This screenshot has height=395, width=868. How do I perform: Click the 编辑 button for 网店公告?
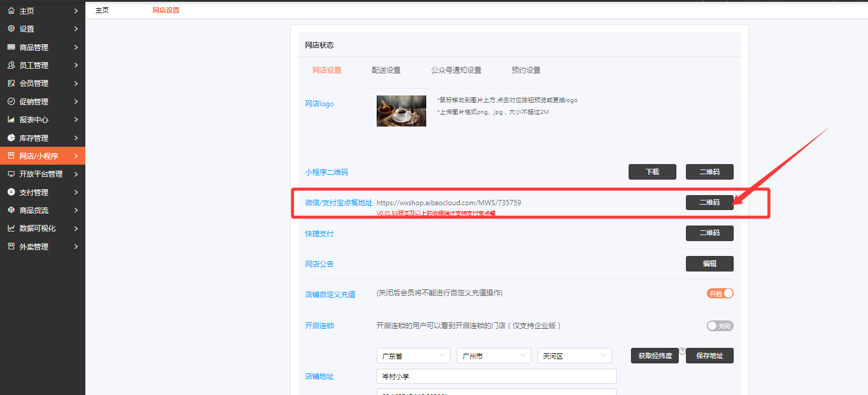(709, 264)
